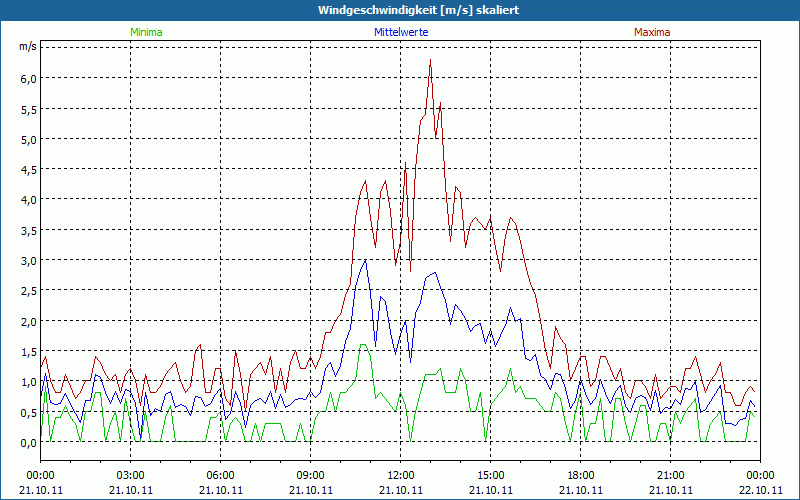Select the 1,5 y-axis tick label
The image size is (800, 500).
[x=27, y=351]
